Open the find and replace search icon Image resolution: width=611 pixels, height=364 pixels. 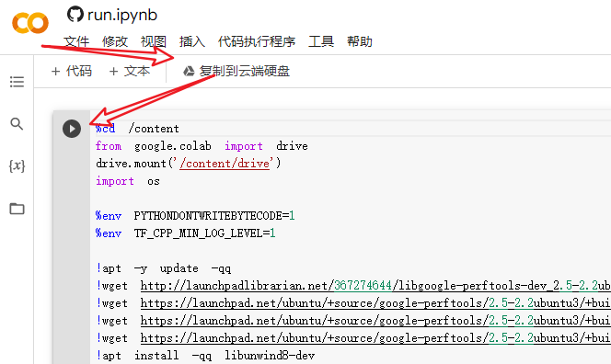[x=17, y=124]
